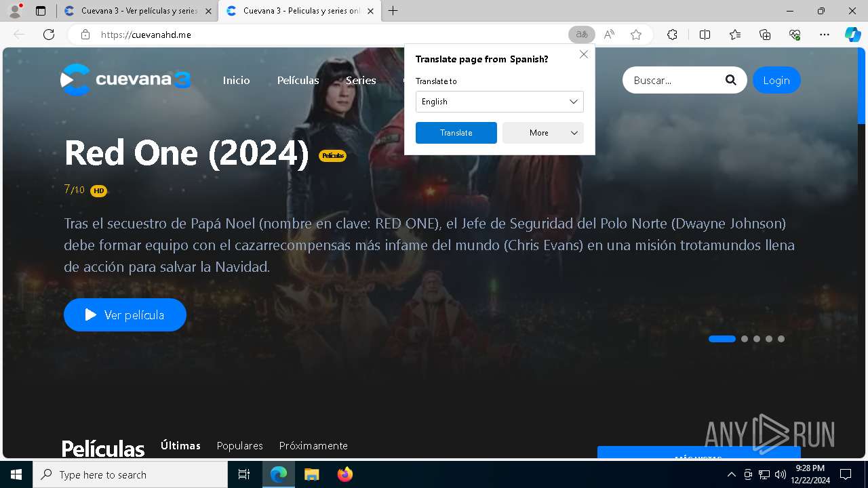Go to Inicio in site navigation
This screenshot has height=488, width=868.
pyautogui.click(x=236, y=80)
